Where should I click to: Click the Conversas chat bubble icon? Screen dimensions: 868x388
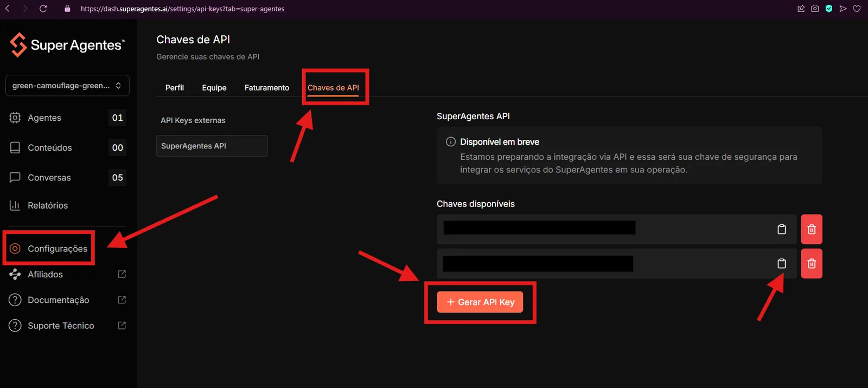15,177
